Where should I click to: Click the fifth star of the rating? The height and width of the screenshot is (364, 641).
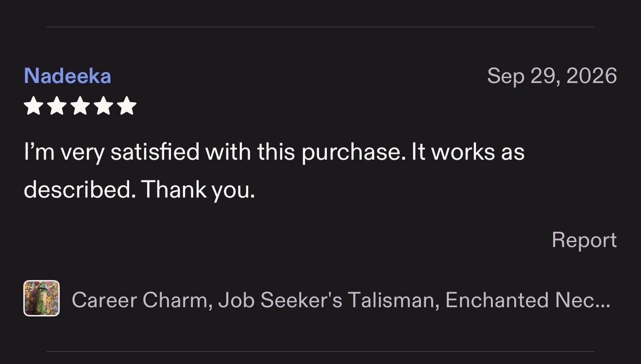point(127,106)
